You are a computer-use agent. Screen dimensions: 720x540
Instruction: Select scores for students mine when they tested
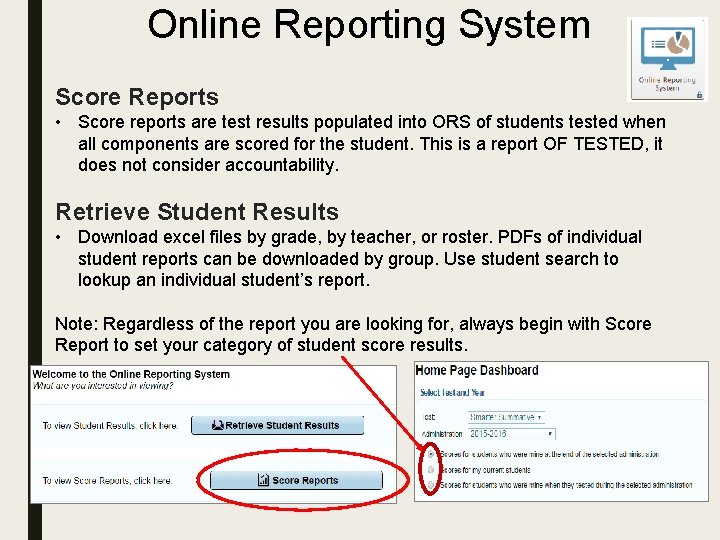[x=431, y=484]
